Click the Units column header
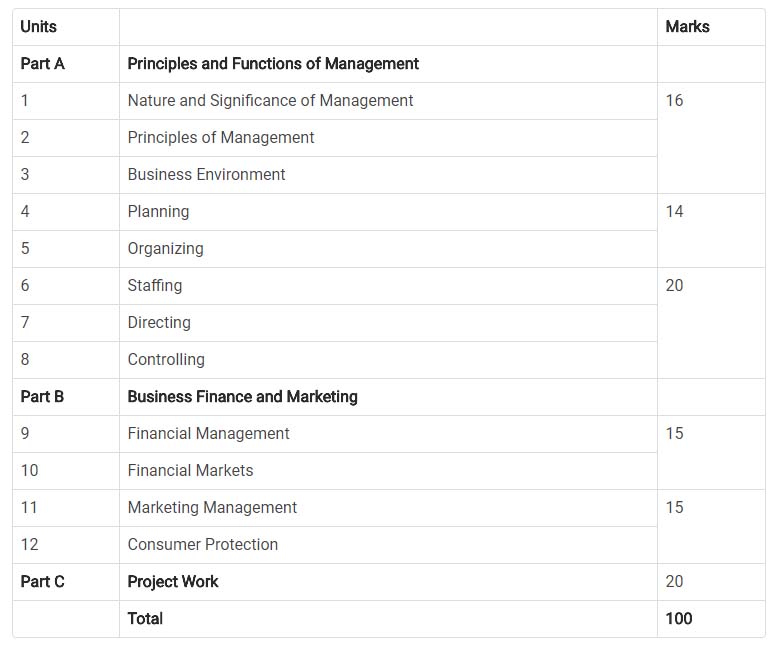Viewport: 774px width, 655px height. pyautogui.click(x=39, y=27)
